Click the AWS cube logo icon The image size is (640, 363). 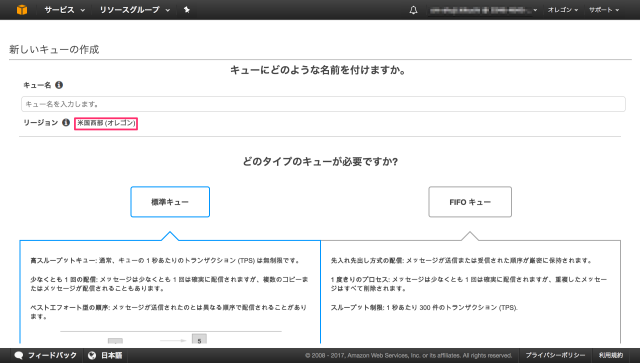22,9
